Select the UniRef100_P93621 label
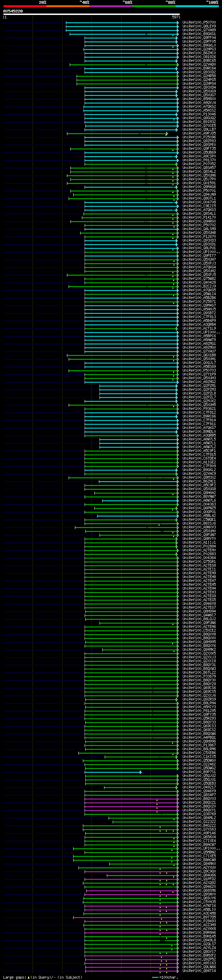222x980 pixels. 199,408
